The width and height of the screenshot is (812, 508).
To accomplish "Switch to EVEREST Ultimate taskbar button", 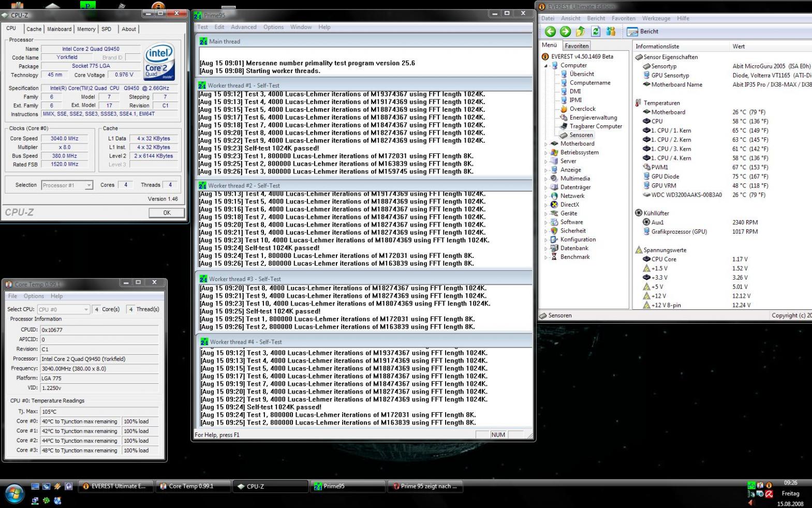I will pos(116,486).
